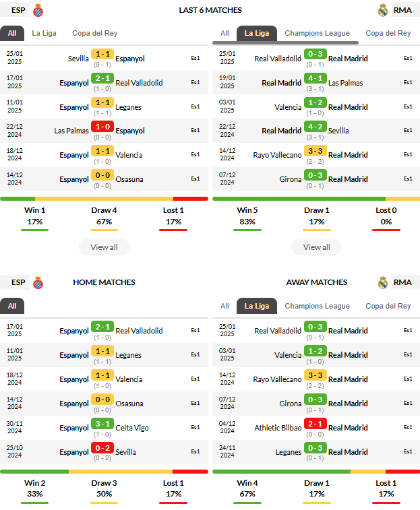This screenshot has height=510, width=420.
Task: Click the Es1 badge on Espanyol vs Celta Vigo row
Action: (x=196, y=427)
